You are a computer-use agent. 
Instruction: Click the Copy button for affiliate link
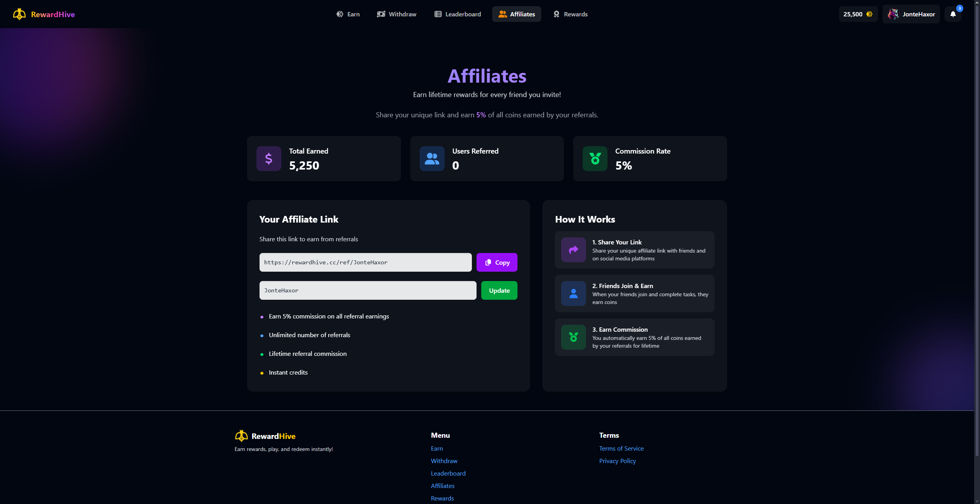(x=497, y=262)
